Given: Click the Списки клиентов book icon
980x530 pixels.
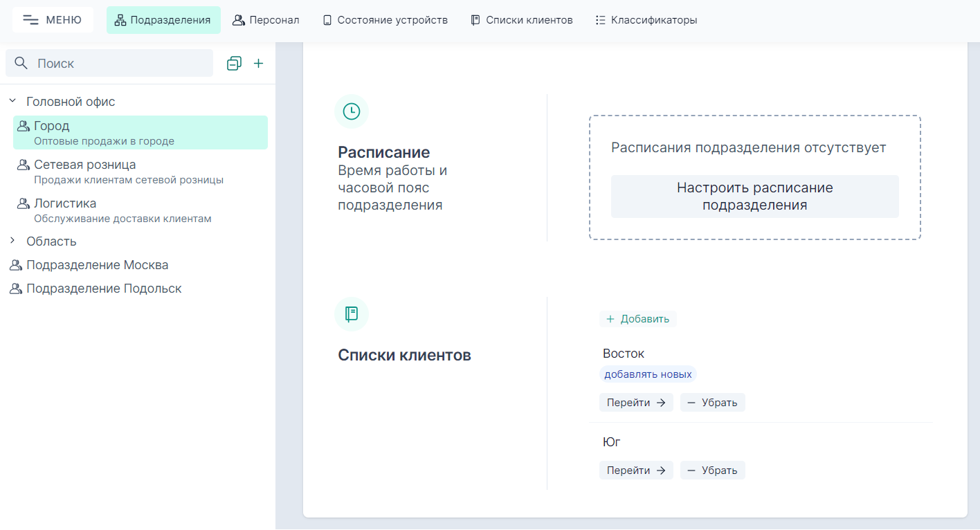Looking at the screenshot, I should [x=475, y=19].
